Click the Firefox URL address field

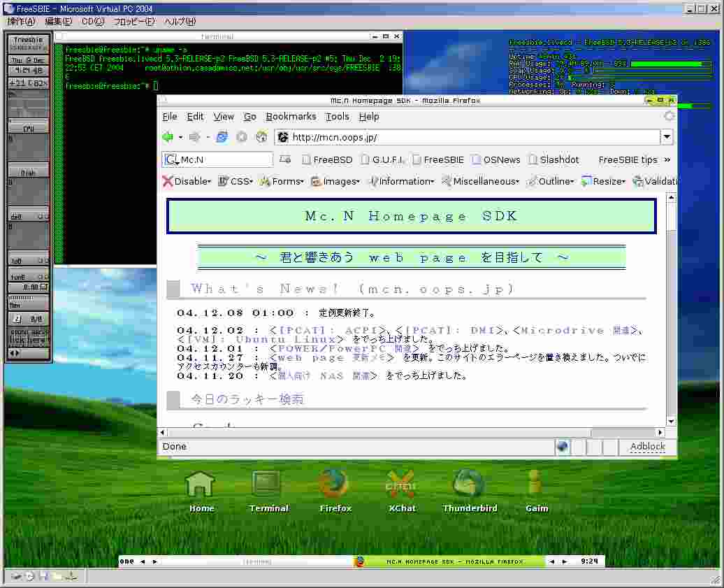(468, 137)
